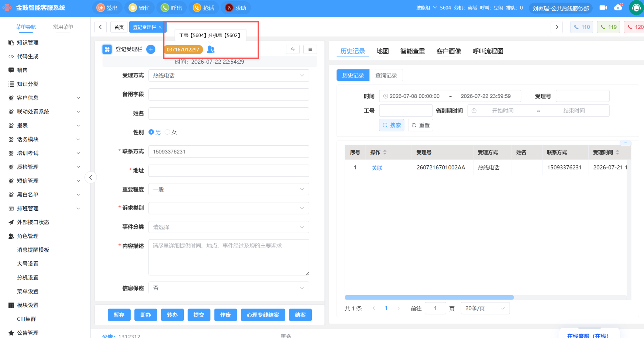Screen dimensions: 644x338
Task: Open 外部接口状态 in the sidebar
Action: click(x=33, y=222)
